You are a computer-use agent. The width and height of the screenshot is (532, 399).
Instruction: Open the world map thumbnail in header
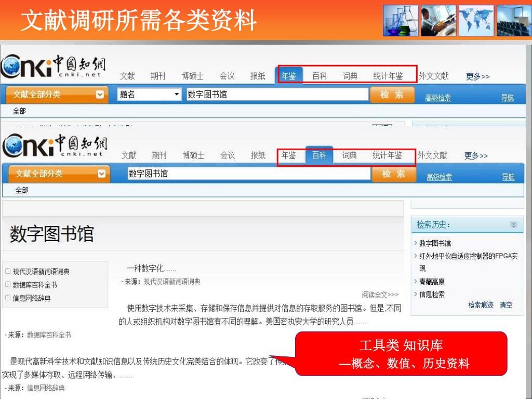(x=476, y=20)
